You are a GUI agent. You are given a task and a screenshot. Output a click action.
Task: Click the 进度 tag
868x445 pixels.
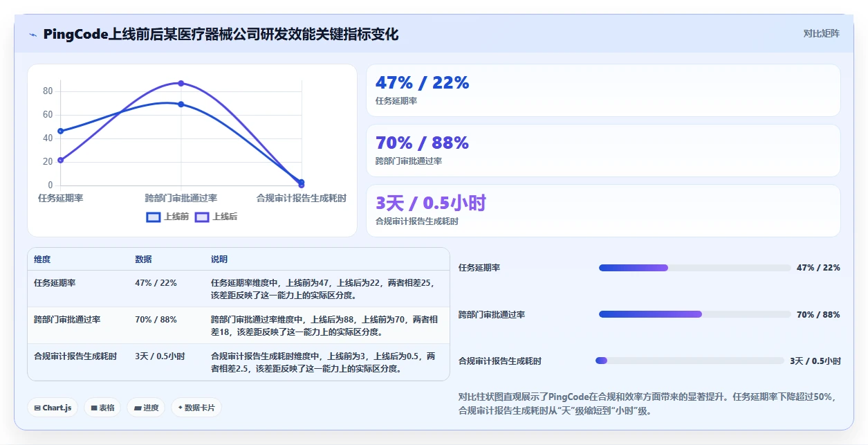(x=146, y=408)
